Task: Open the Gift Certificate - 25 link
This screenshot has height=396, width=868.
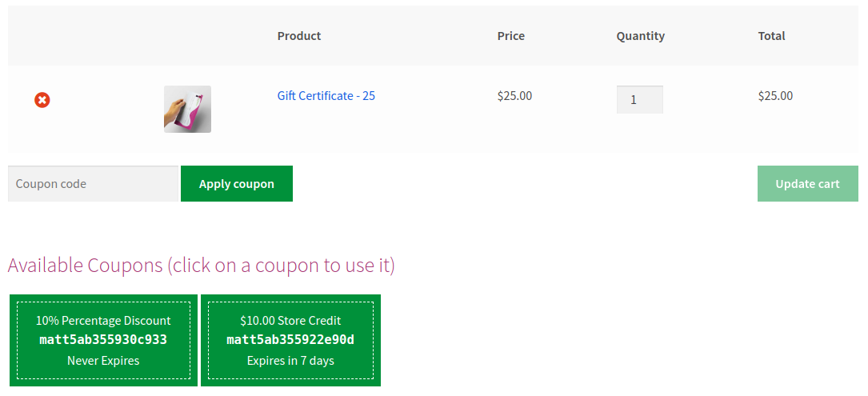Action: (326, 96)
